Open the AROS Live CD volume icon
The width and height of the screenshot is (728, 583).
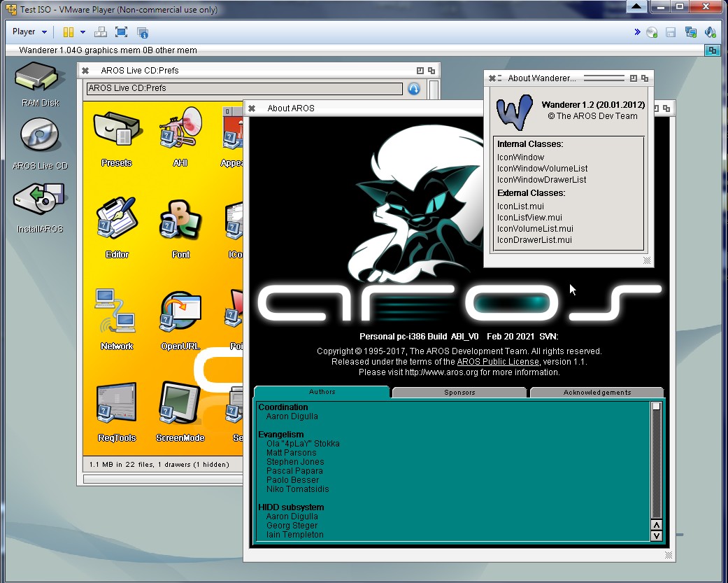point(40,136)
